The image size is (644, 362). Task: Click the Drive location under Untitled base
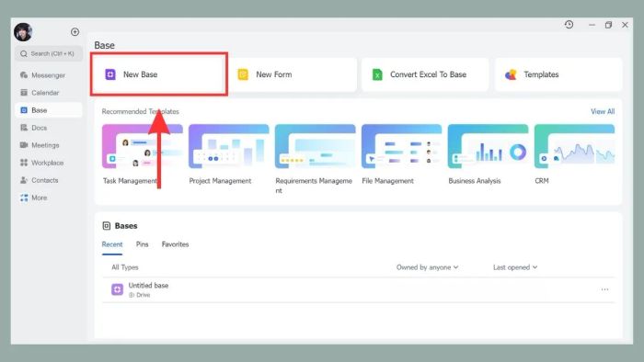pyautogui.click(x=140, y=295)
